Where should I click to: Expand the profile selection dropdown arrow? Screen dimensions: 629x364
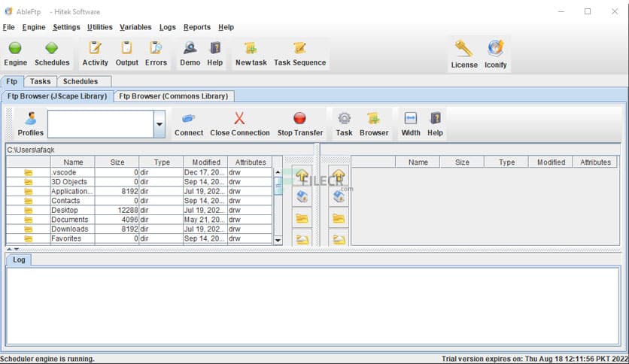pyautogui.click(x=160, y=124)
